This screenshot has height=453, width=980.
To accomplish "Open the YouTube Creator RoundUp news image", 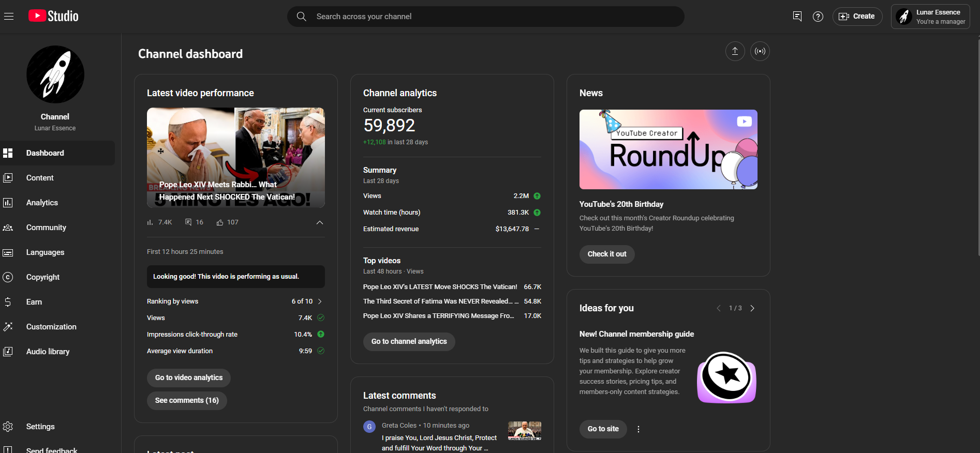I will pos(669,149).
